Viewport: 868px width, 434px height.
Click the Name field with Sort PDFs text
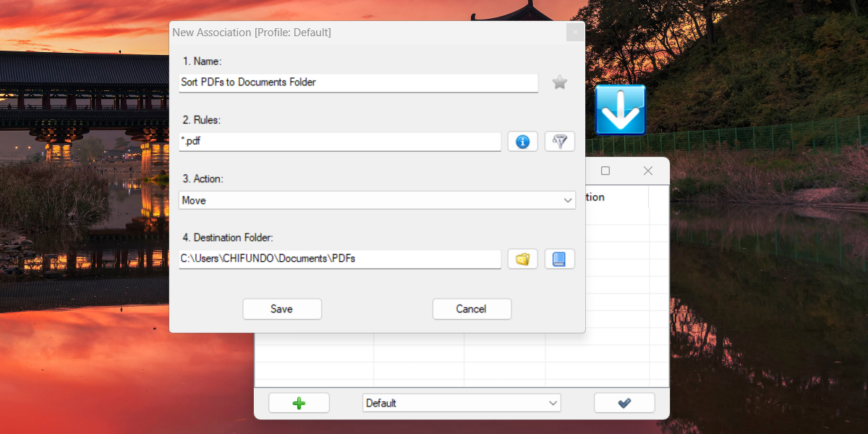click(358, 82)
